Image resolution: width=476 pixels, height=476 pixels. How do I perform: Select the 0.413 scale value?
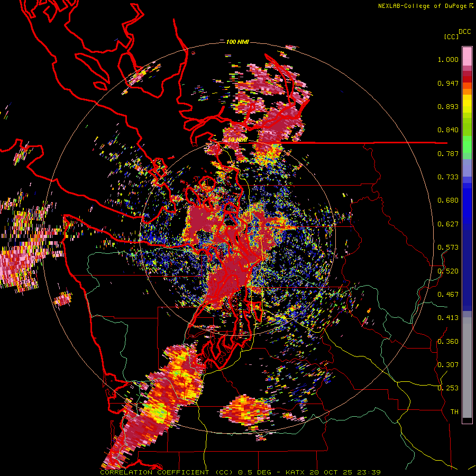point(448,318)
